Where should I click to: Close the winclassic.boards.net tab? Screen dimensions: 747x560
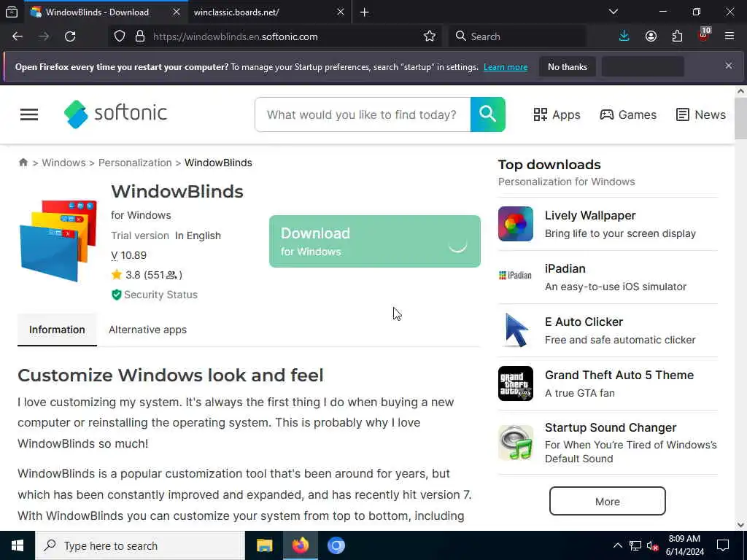(x=340, y=12)
